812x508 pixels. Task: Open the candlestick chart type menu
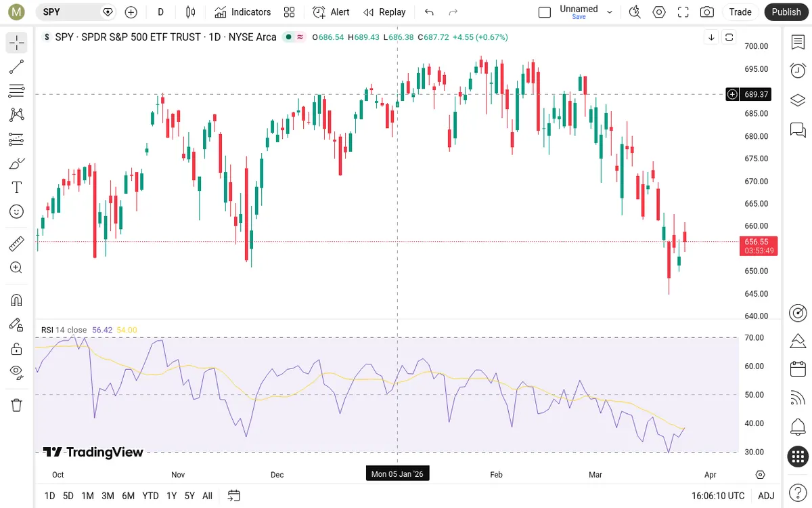click(191, 12)
